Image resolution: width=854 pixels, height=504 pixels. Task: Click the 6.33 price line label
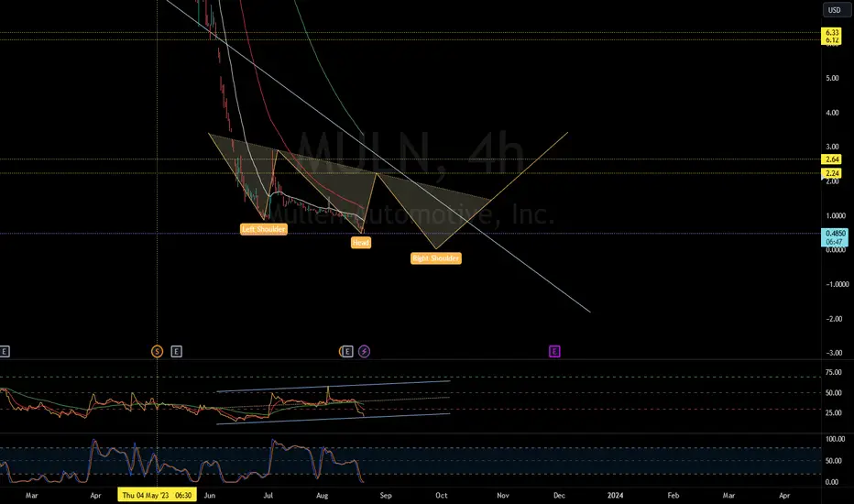pos(832,33)
